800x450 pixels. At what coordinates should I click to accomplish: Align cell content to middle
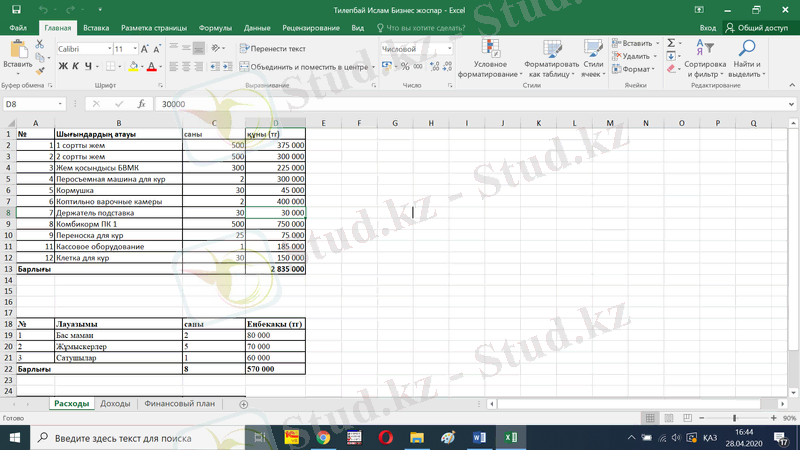pyautogui.click(x=186, y=48)
